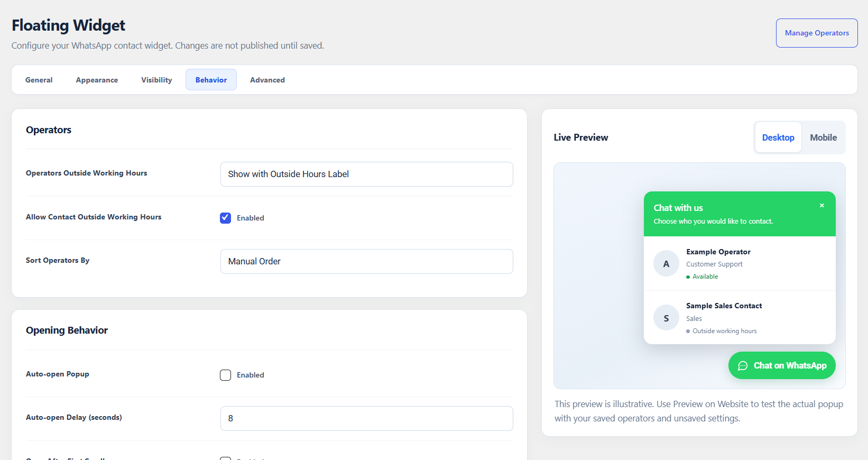Focus the Auto-open Delay seconds field
868x460 pixels.
366,418
